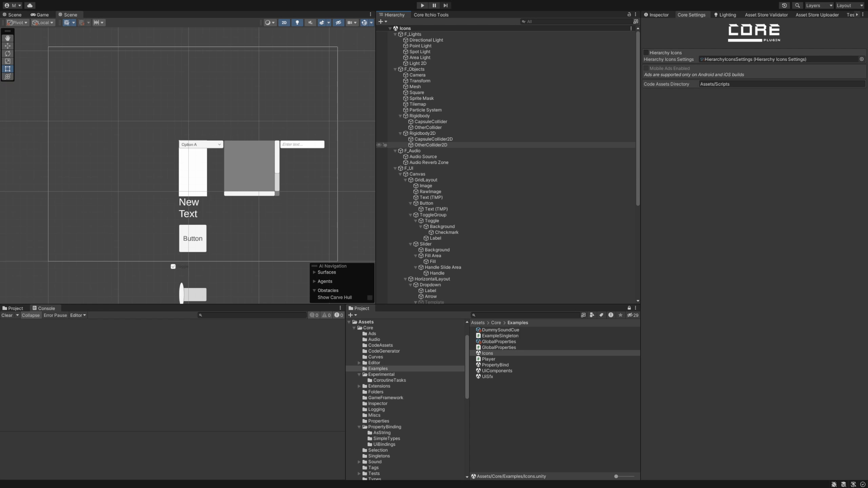The width and height of the screenshot is (868, 488).
Task: Click the Code Assets Directory field
Action: [782, 84]
